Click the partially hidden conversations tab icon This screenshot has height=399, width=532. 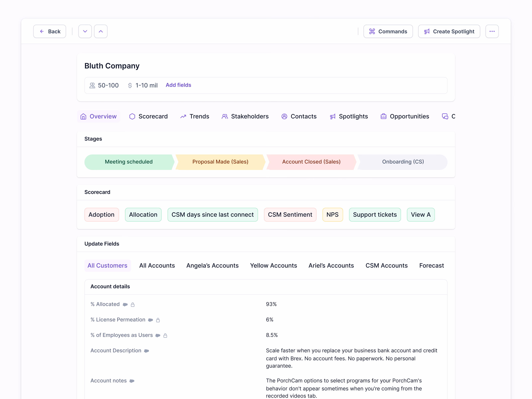(x=445, y=116)
